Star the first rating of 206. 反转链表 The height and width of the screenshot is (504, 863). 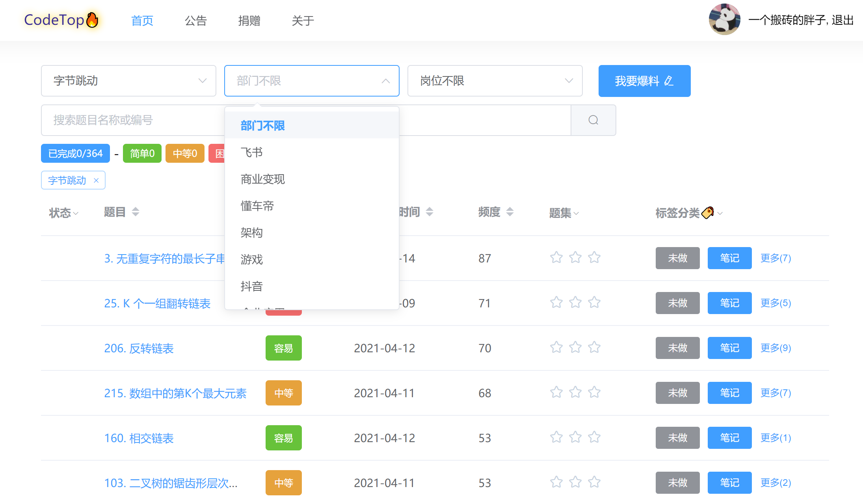556,347
